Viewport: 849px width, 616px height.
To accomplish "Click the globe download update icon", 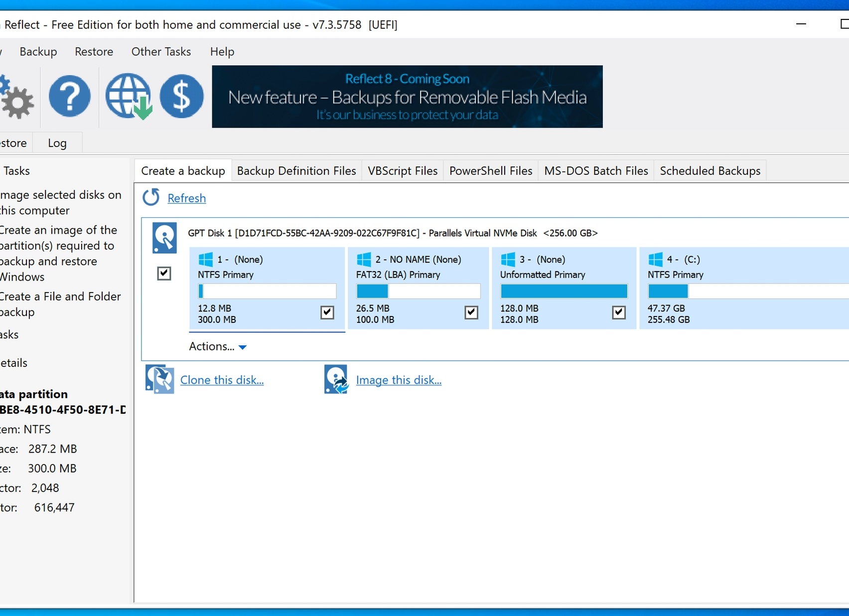I will [x=129, y=96].
